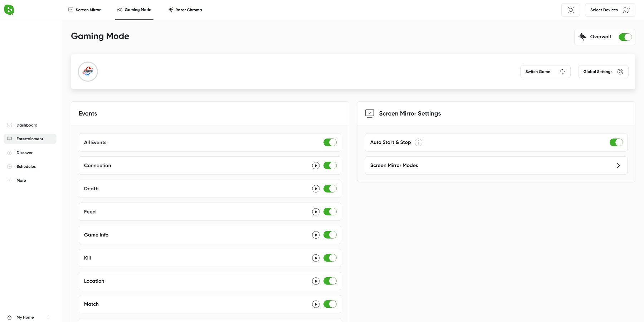Preview the Game Info event

(x=316, y=235)
